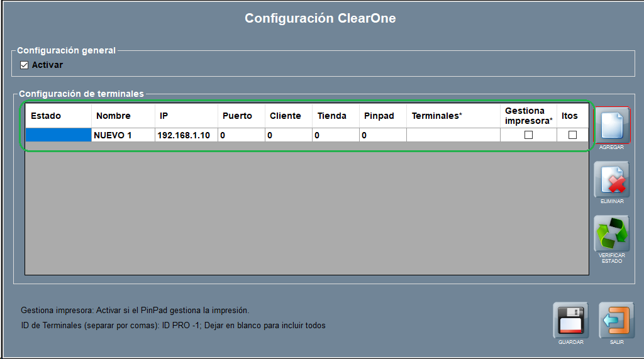Click the Eliminar delete terminal icon
Image resolution: width=644 pixels, height=359 pixels.
click(x=611, y=180)
